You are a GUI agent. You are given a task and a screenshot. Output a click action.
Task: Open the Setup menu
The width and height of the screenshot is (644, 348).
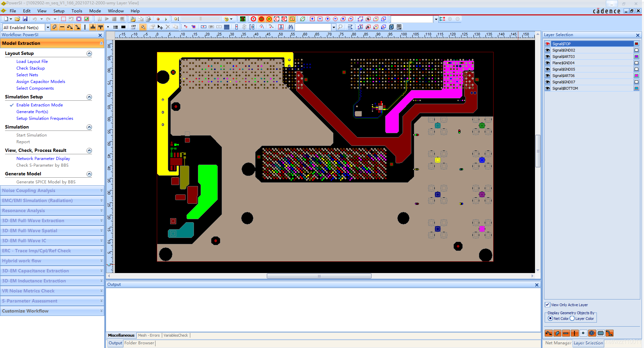point(59,11)
